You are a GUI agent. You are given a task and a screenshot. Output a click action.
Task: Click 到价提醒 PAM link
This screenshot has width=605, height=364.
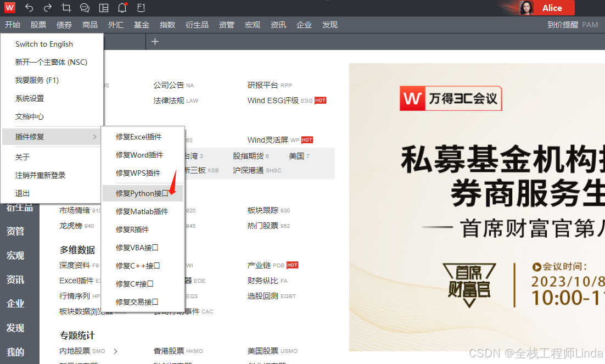573,25
